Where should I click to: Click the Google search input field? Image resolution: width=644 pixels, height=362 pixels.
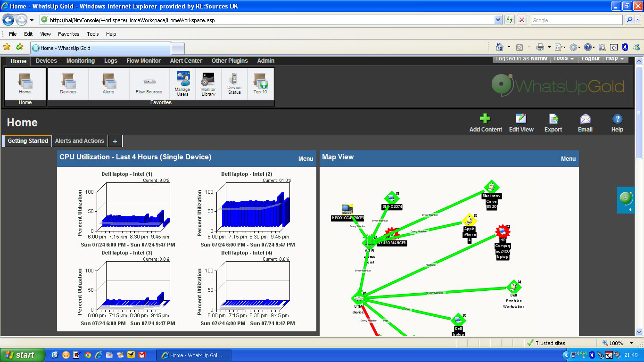pyautogui.click(x=576, y=20)
